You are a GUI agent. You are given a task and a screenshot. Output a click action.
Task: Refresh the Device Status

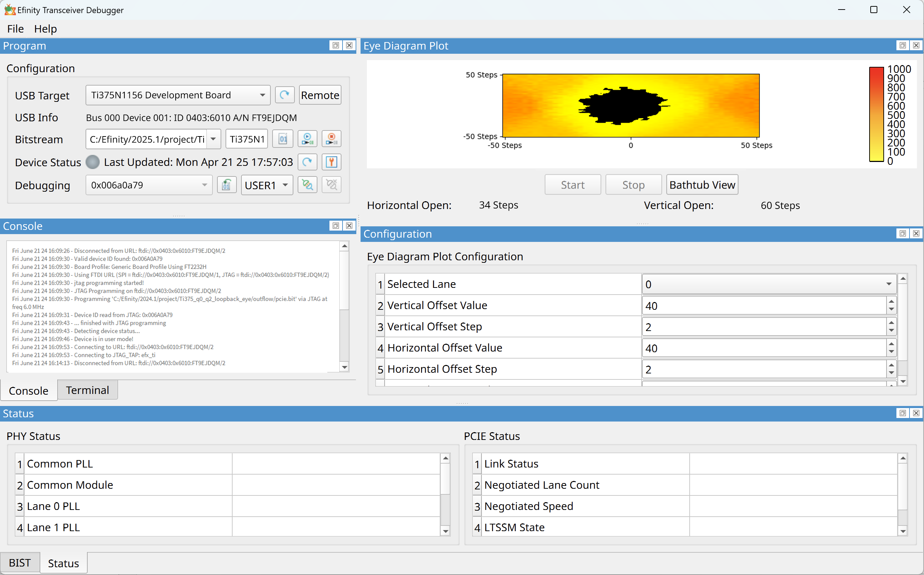point(307,162)
